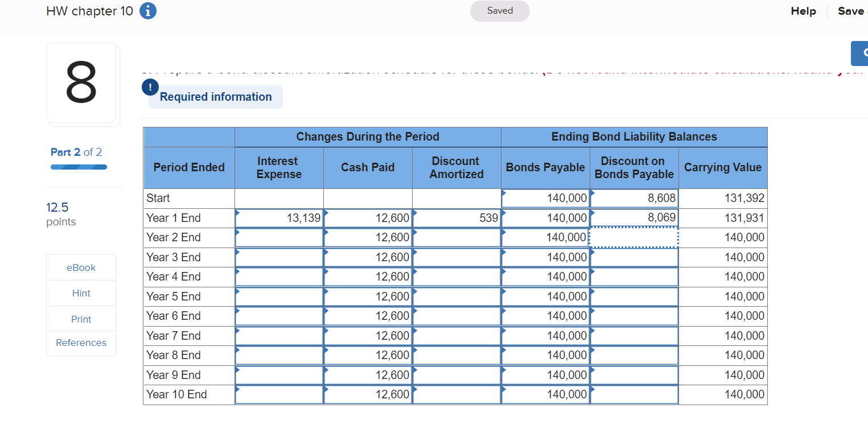Image resolution: width=868 pixels, height=441 pixels.
Task: Click the exclamation icon before Required information
Action: 150,87
